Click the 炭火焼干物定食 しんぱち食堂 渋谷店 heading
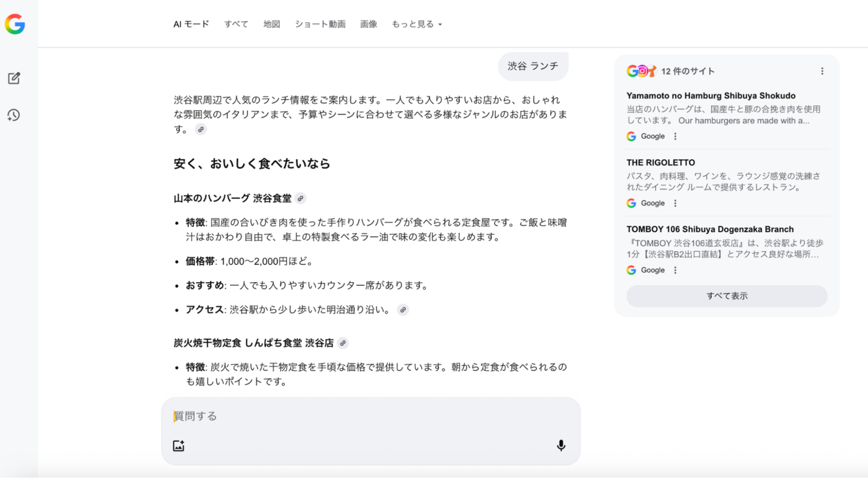Image resolution: width=868 pixels, height=478 pixels. (x=253, y=343)
